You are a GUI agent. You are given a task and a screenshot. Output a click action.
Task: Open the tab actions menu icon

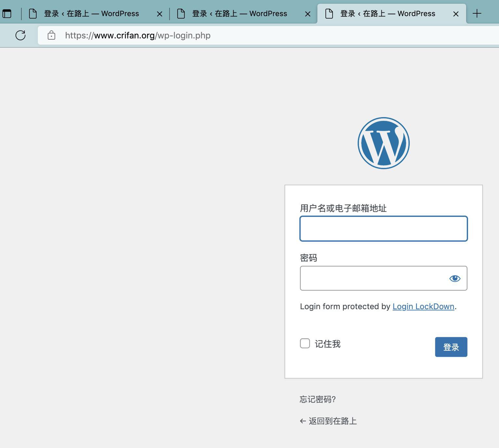coord(7,14)
